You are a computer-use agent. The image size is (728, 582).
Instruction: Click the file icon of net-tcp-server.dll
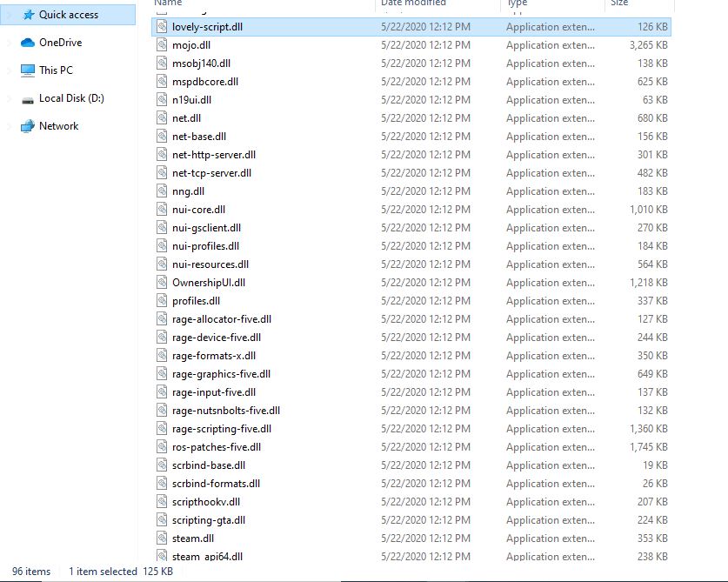click(162, 172)
